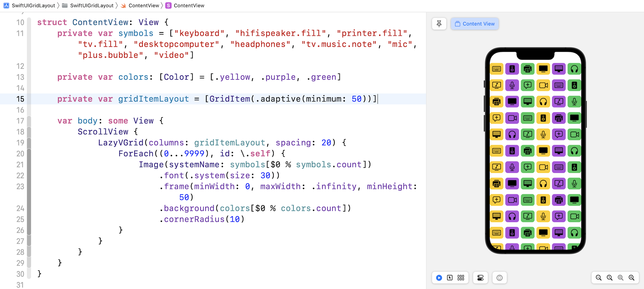Image resolution: width=644 pixels, height=289 pixels.
Task: Select the Content View preview tab
Action: (475, 24)
